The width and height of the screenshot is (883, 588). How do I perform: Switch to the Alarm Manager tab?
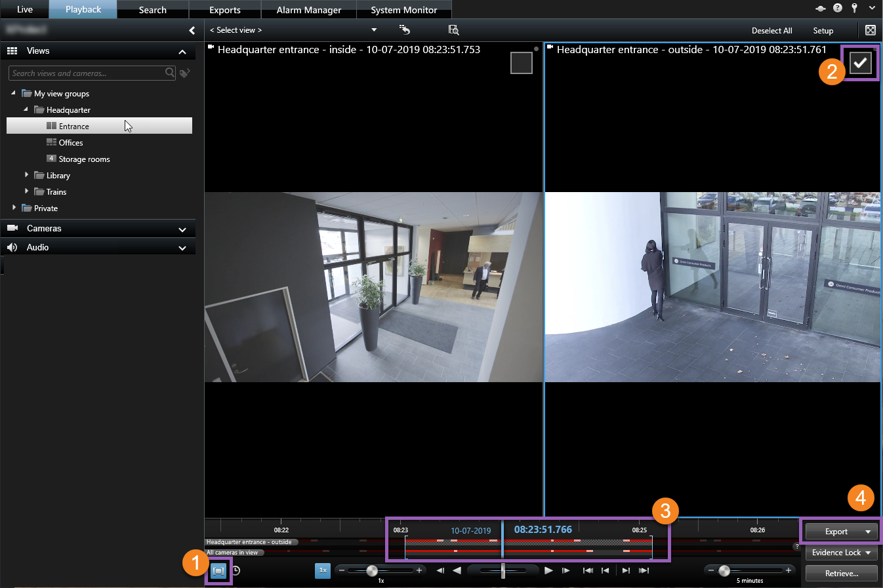click(308, 10)
